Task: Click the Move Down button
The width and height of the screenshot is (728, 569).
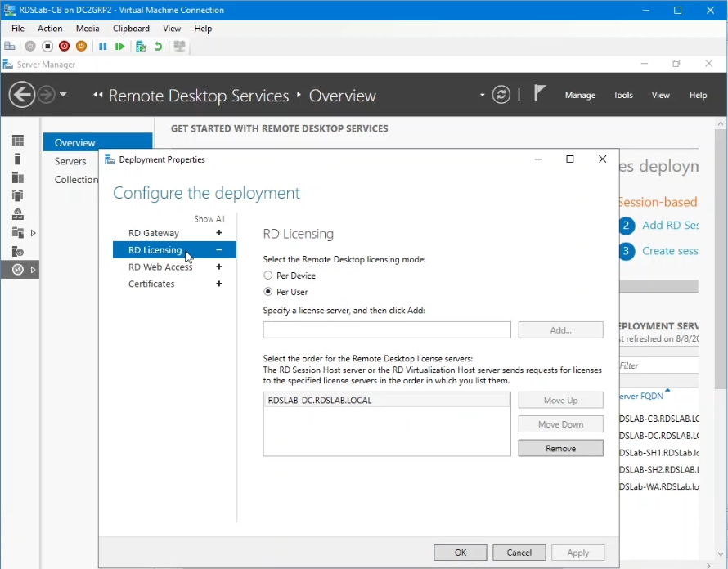Action: (561, 424)
